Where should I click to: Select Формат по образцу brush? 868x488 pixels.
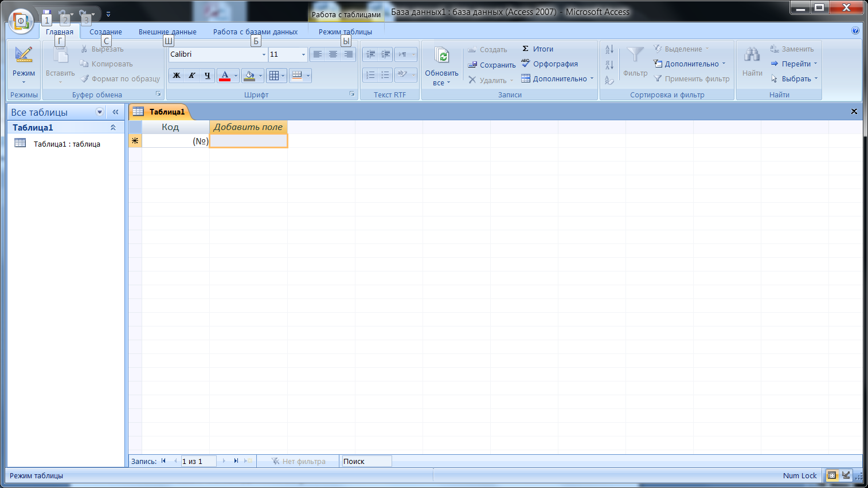120,79
